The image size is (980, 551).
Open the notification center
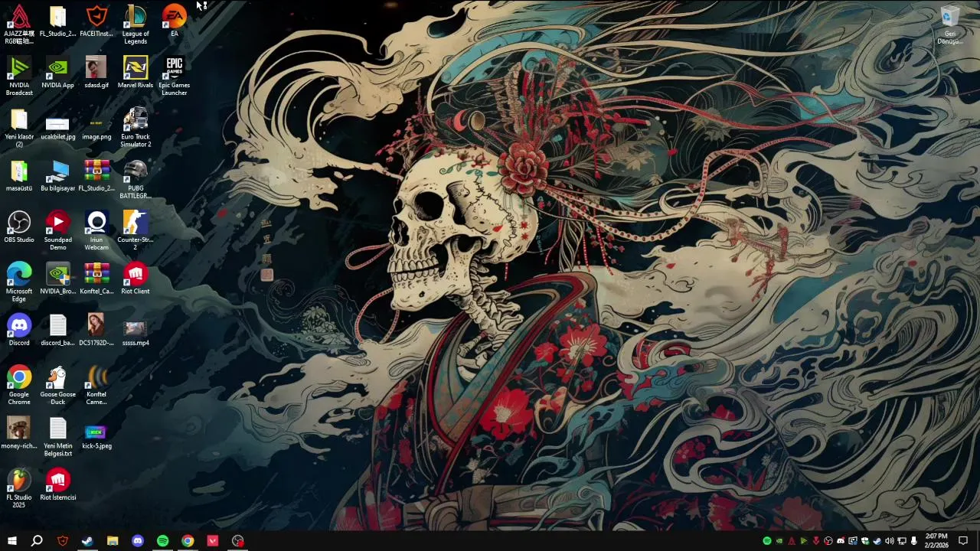click(x=963, y=541)
